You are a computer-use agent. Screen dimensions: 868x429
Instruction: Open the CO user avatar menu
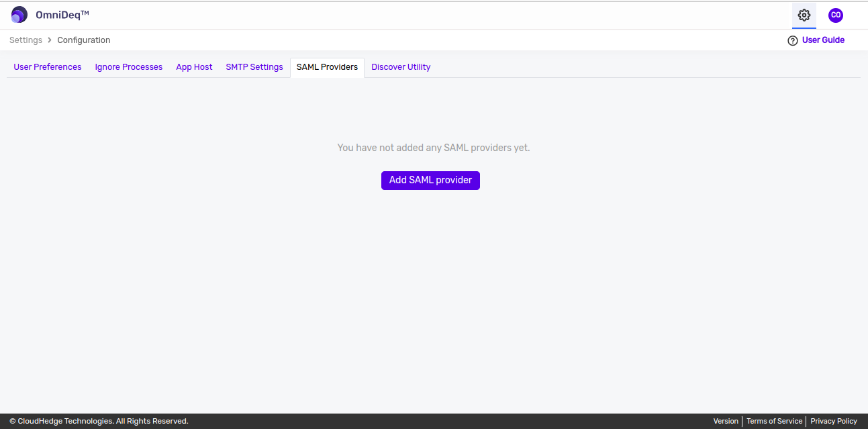[x=836, y=15]
